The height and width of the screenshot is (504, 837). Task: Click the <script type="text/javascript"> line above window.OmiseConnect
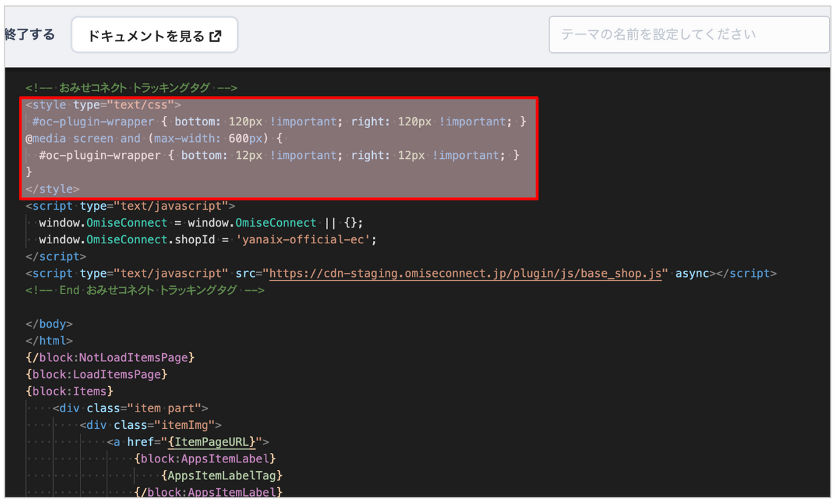(x=130, y=206)
